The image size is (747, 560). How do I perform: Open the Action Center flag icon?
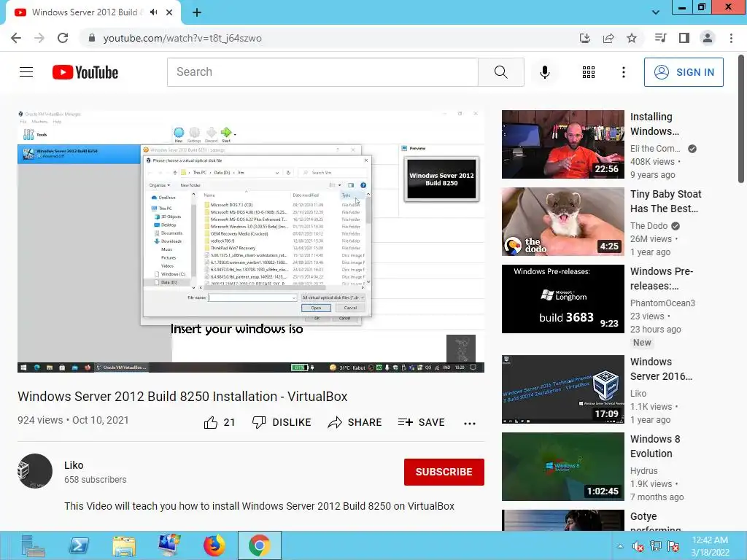pyautogui.click(x=673, y=546)
